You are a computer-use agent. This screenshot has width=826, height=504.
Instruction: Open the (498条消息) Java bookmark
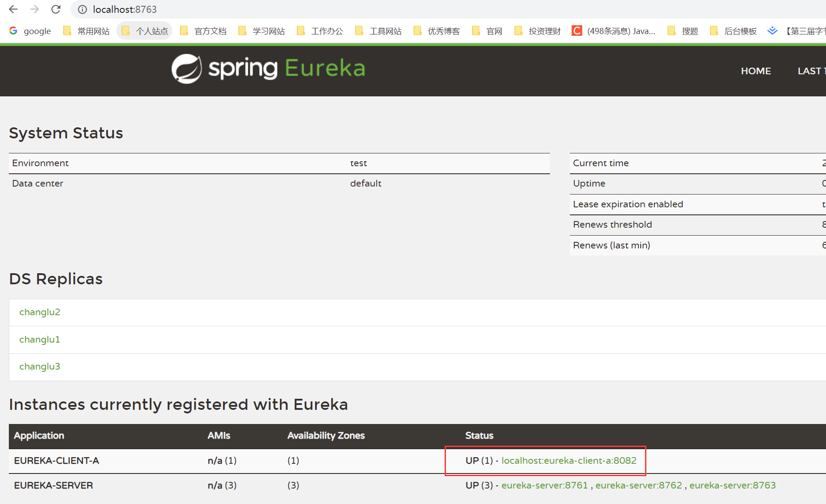pos(614,31)
